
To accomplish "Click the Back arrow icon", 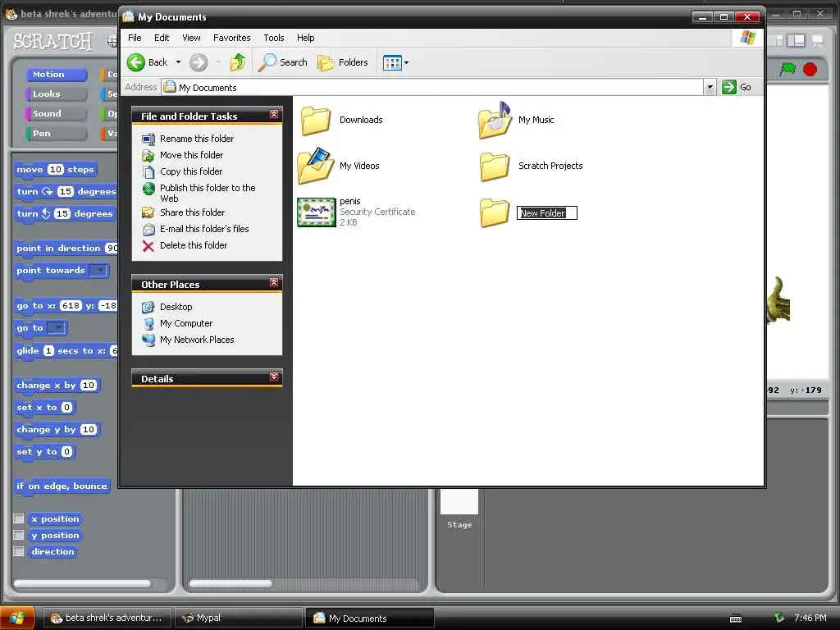I will 136,62.
